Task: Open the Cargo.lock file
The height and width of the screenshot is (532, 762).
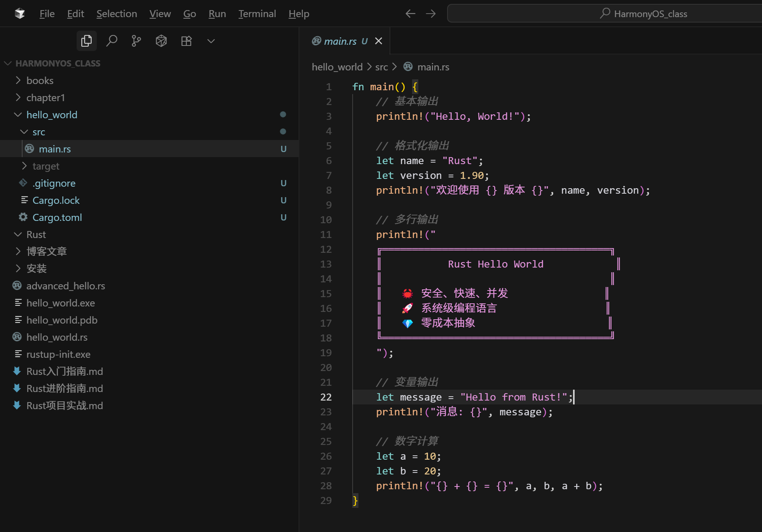Action: click(x=149, y=200)
